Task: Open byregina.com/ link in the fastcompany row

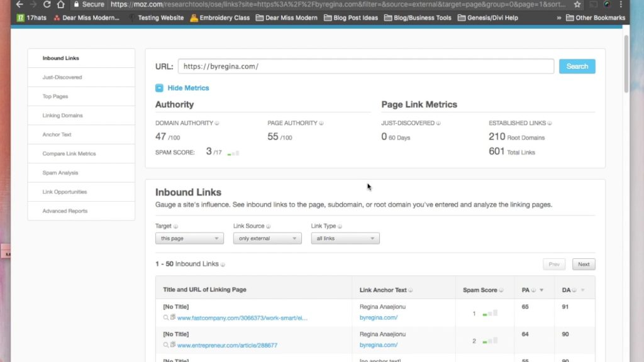Action: pos(378,317)
